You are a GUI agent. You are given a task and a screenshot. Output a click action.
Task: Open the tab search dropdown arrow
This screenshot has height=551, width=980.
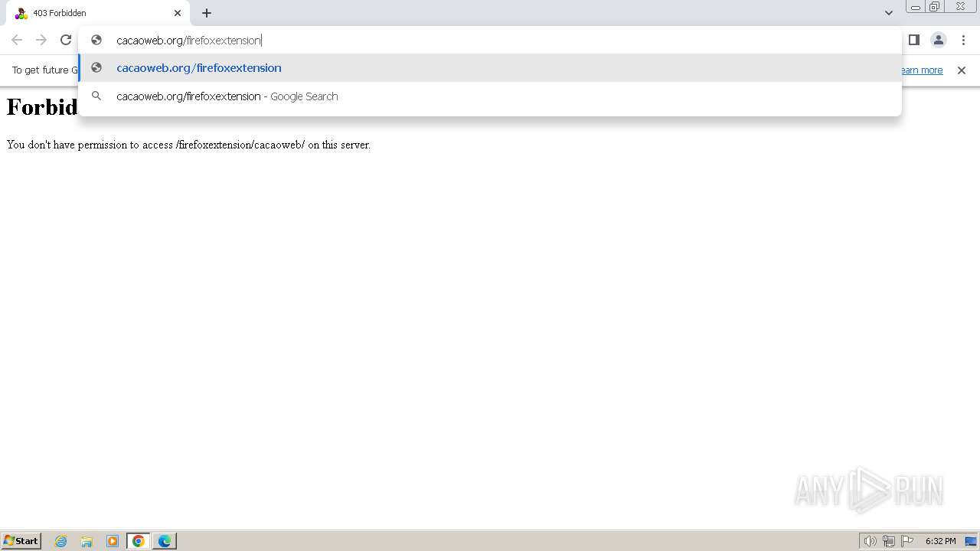click(x=888, y=13)
